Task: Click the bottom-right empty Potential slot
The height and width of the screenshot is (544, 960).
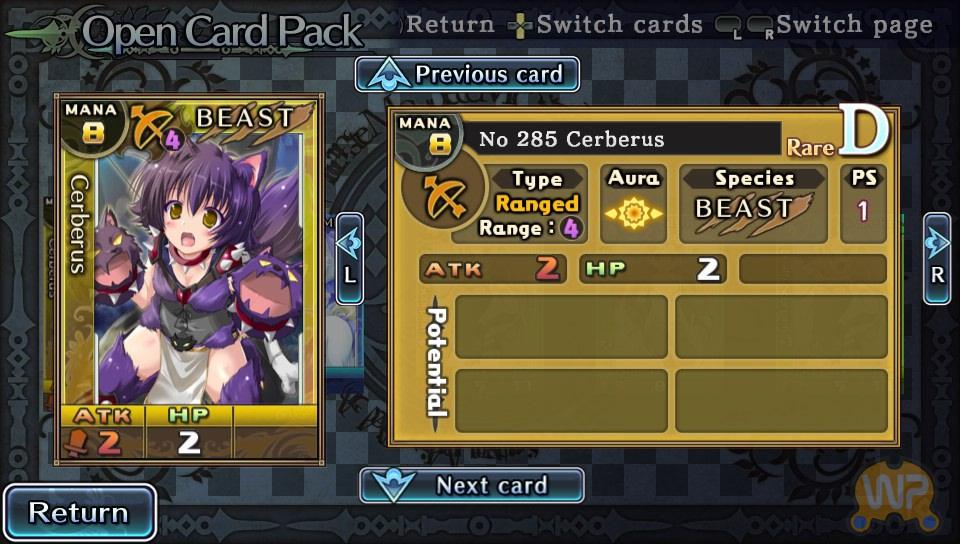Action: click(781, 400)
